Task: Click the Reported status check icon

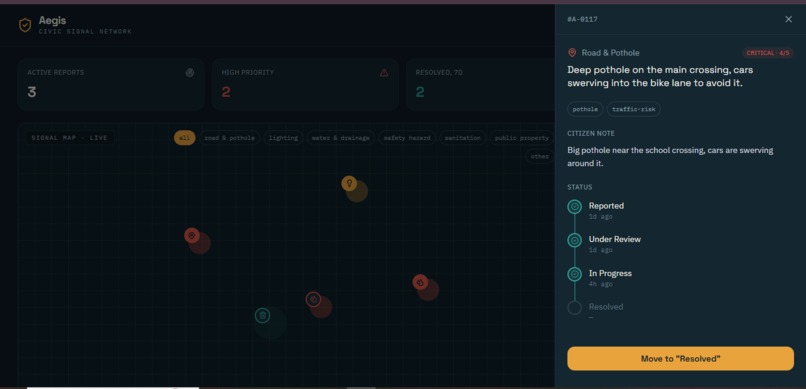Action: click(x=574, y=207)
